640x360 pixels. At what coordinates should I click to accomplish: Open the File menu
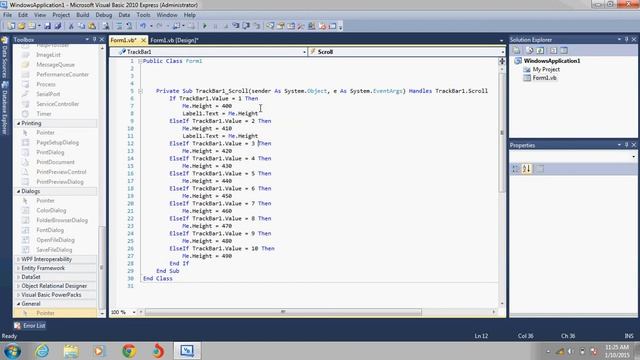(7, 15)
